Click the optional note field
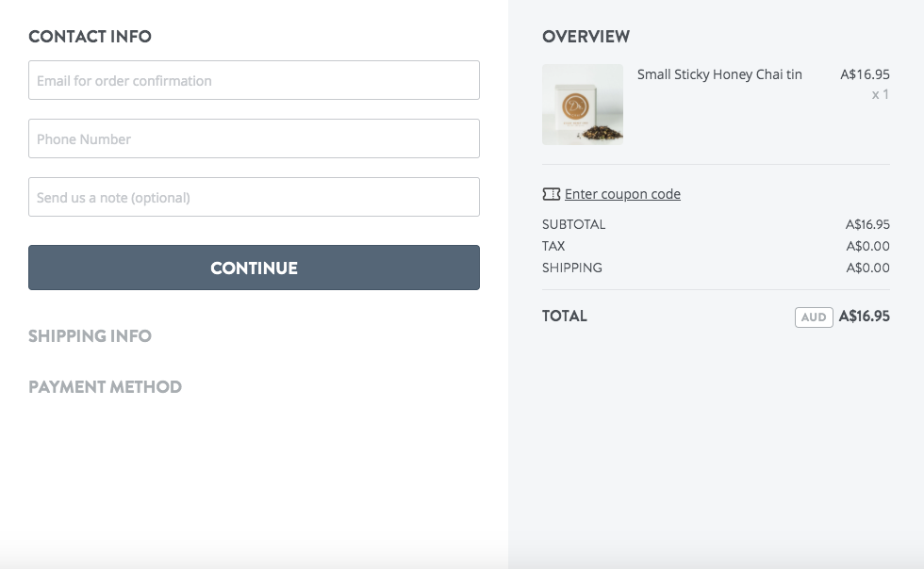The height and width of the screenshot is (569, 924). click(x=254, y=197)
